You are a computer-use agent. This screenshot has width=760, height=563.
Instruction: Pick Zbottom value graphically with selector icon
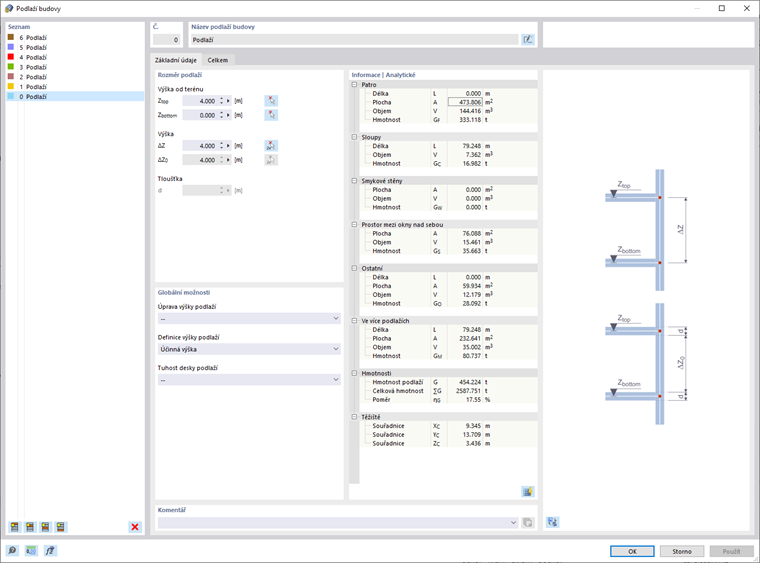click(271, 115)
